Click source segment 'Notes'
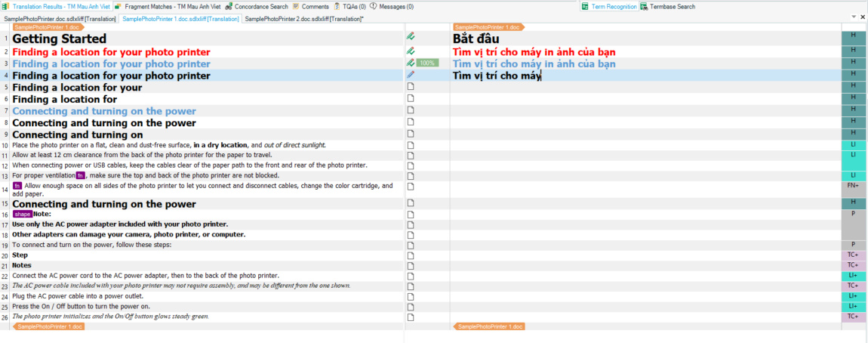868x343 pixels. tap(22, 265)
